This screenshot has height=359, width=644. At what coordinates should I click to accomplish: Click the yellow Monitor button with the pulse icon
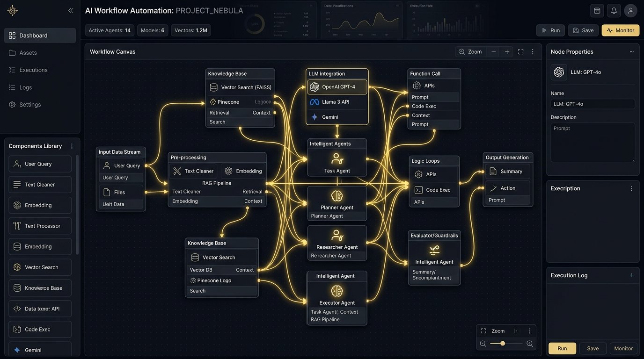620,30
